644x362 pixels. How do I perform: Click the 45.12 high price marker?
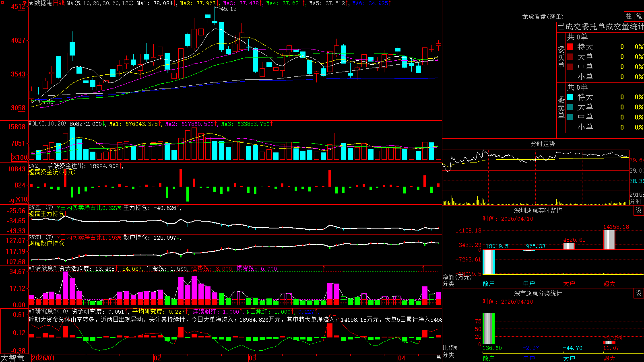pos(228,9)
